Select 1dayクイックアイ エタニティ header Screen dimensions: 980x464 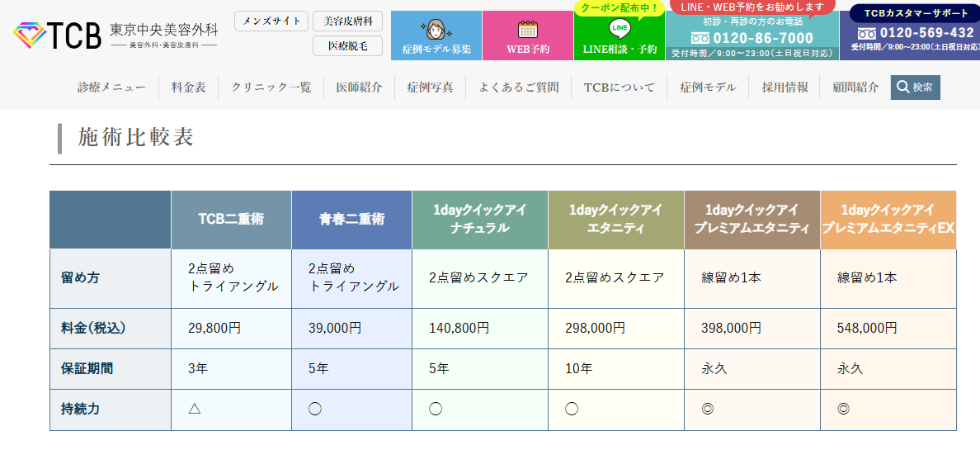616,220
